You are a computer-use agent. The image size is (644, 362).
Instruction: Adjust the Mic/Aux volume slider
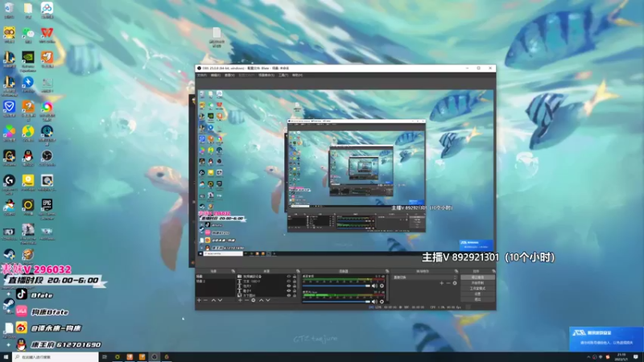pos(336,302)
